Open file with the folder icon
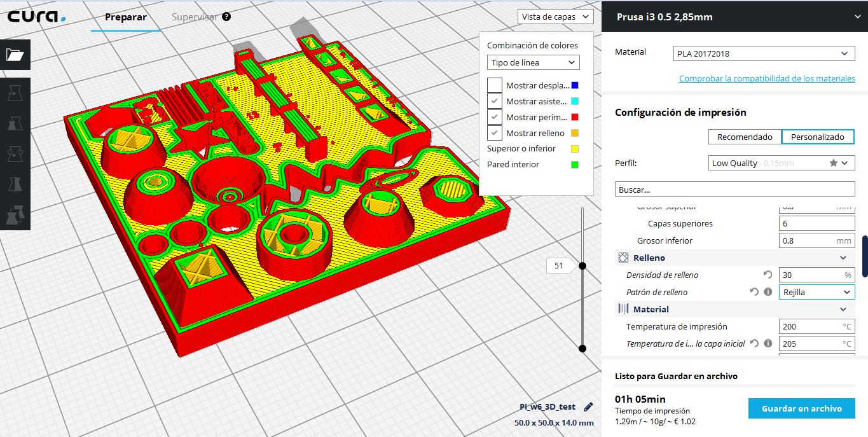868x437 pixels. (x=15, y=55)
